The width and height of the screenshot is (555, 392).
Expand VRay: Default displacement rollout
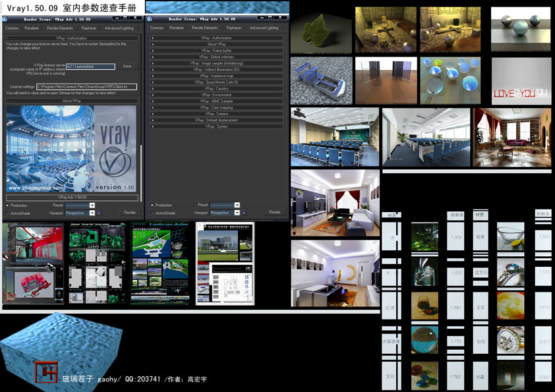pyautogui.click(x=217, y=120)
